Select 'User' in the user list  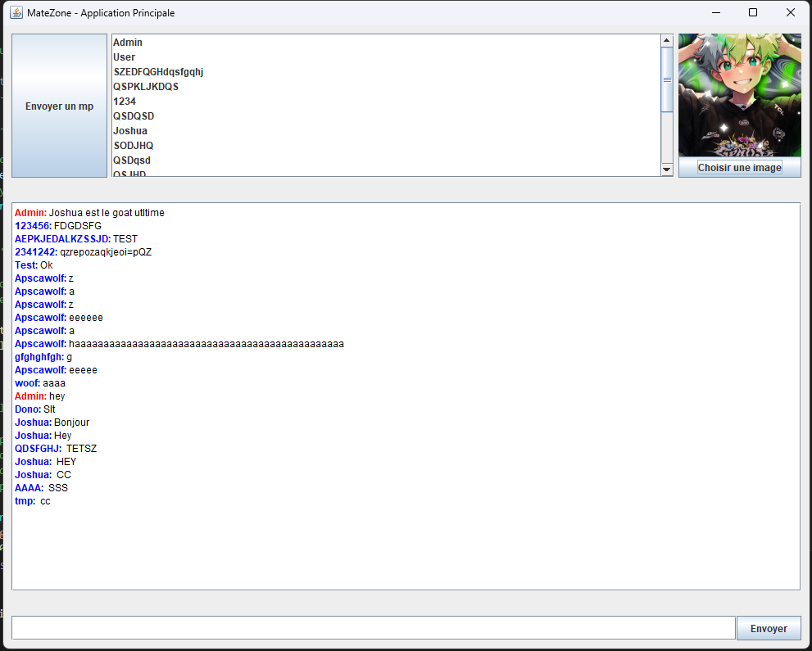pos(125,57)
